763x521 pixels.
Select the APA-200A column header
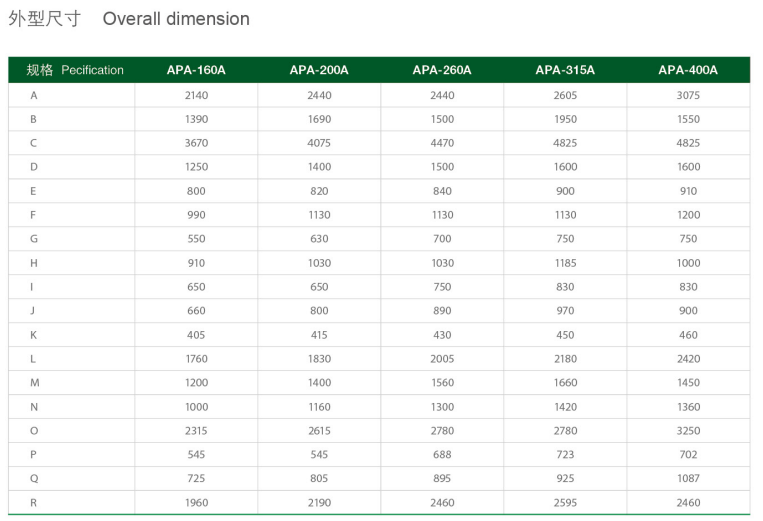tap(319, 70)
